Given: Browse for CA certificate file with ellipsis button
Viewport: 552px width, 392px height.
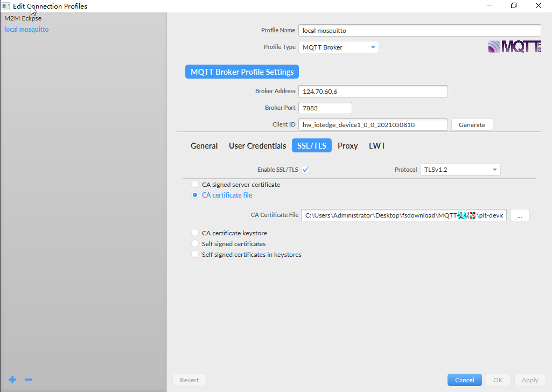Looking at the screenshot, I should click(520, 215).
